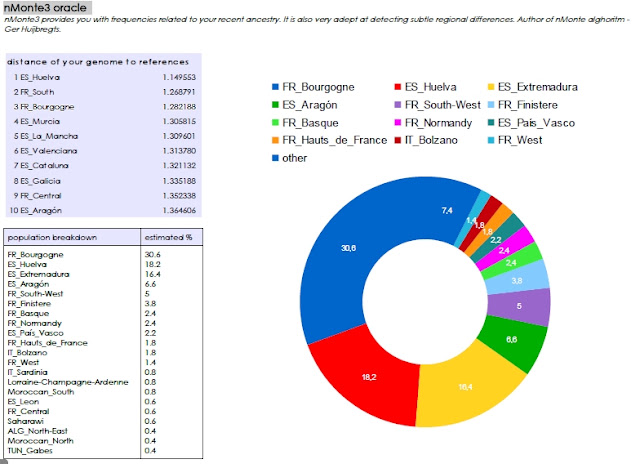The image size is (640, 464).
Task: Select the ES_Aragón legend entry
Action: (x=304, y=105)
